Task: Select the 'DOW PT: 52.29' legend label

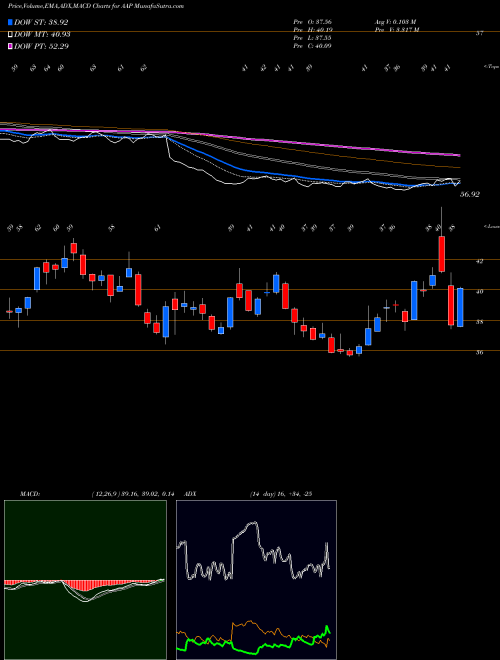Action: coord(41,46)
